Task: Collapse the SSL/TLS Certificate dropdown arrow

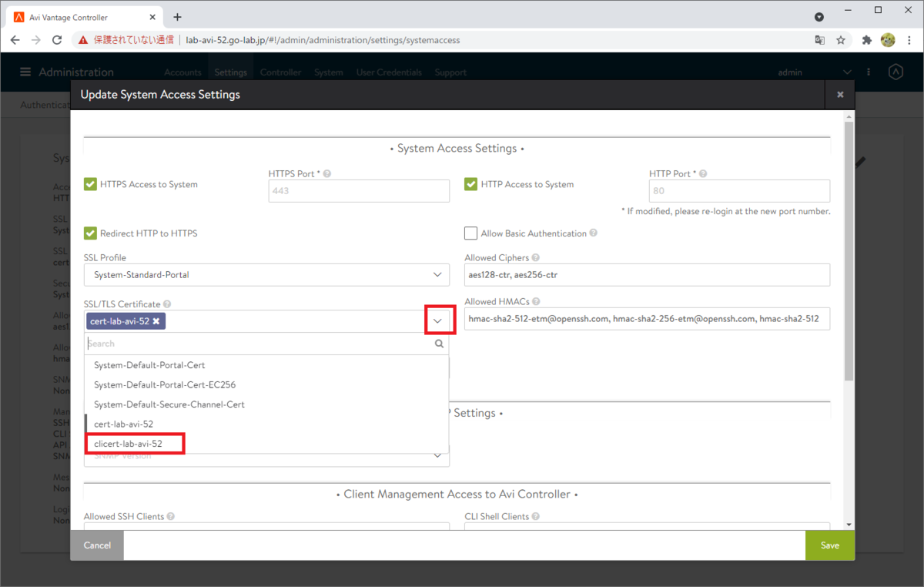Action: [x=439, y=320]
